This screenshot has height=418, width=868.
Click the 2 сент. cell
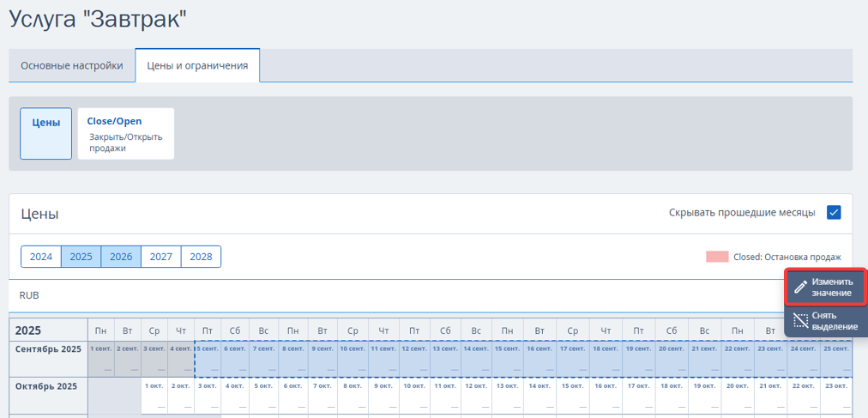(x=128, y=360)
